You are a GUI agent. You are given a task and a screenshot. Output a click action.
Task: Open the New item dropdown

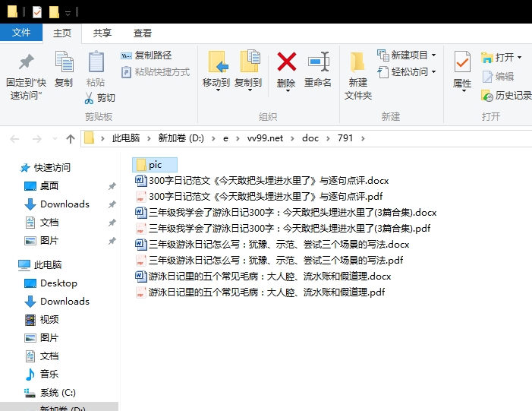coord(407,55)
